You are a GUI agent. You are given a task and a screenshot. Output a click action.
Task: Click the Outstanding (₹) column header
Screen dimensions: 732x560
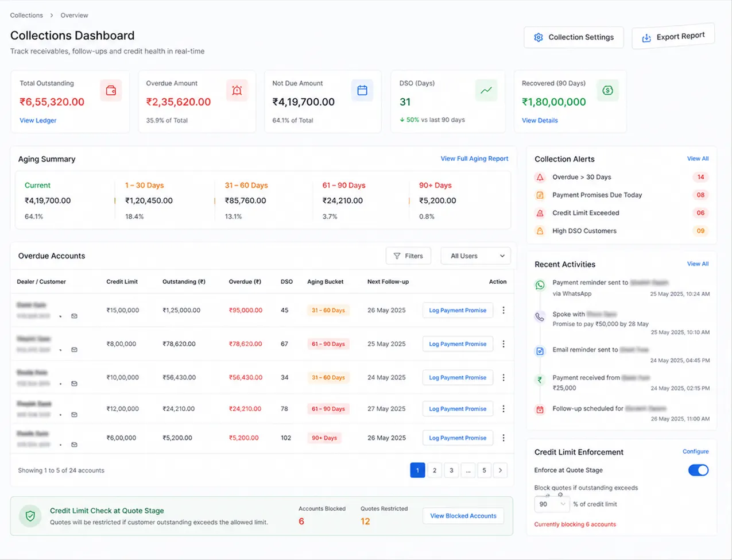[184, 282]
